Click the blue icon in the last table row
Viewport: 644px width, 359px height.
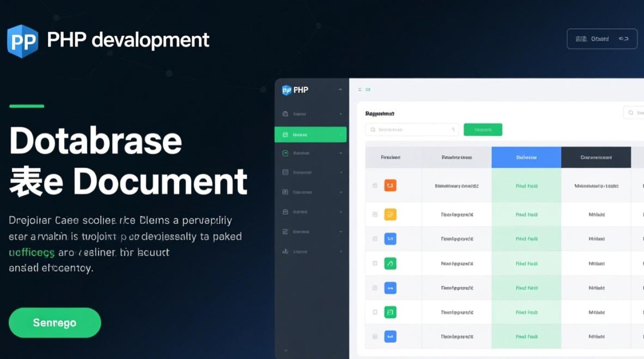(390, 337)
